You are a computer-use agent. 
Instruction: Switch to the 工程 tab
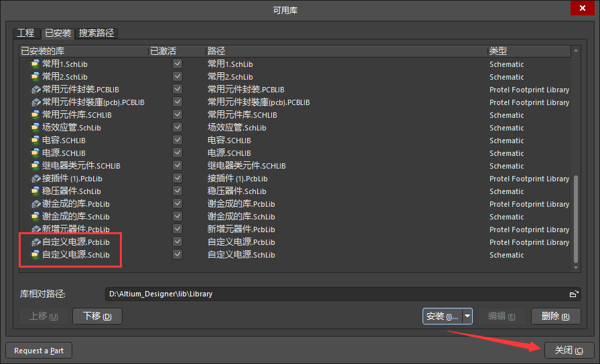tap(25, 33)
